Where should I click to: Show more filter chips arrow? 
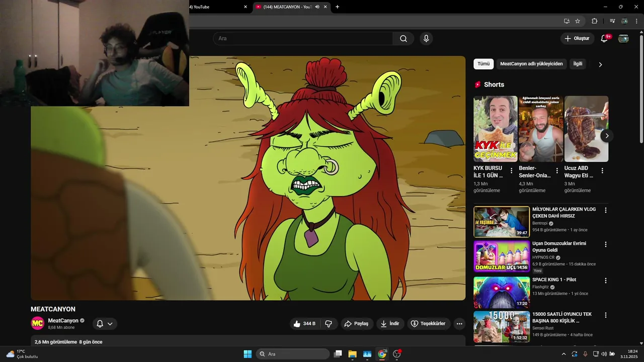600,64
